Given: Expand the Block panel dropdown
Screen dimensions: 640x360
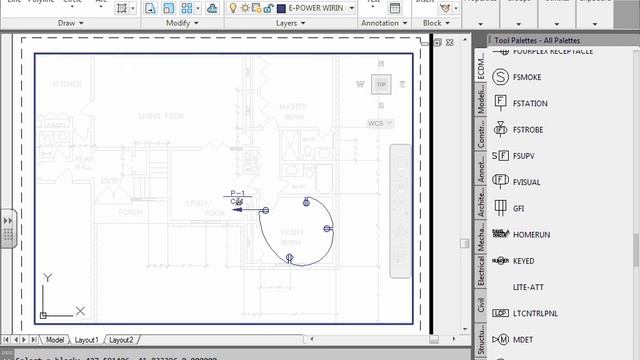Looking at the screenshot, I should click(x=436, y=23).
